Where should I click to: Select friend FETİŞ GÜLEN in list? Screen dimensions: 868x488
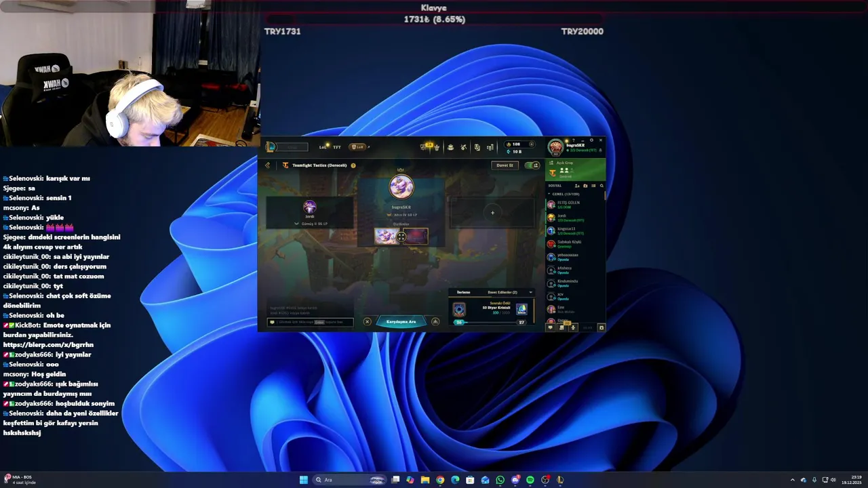pos(575,204)
